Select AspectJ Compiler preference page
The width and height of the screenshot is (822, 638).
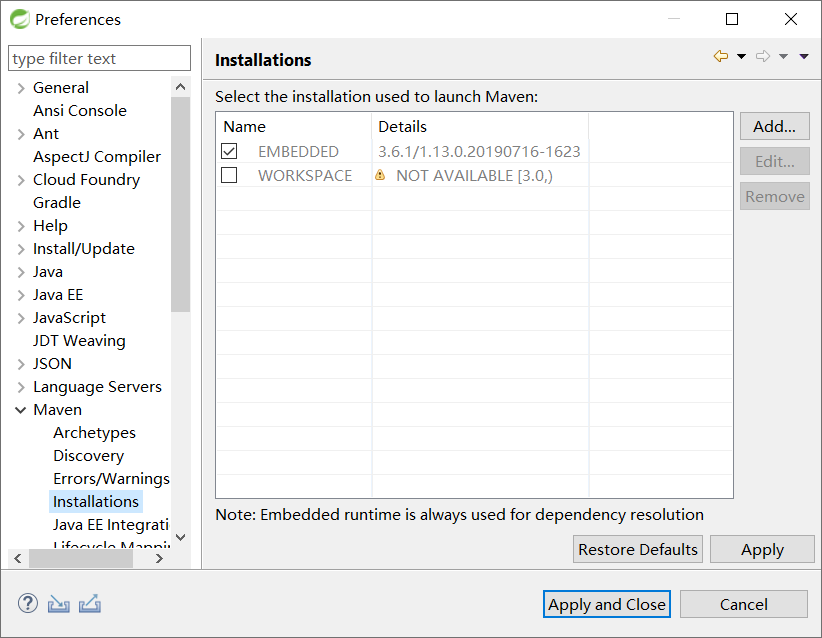point(96,157)
